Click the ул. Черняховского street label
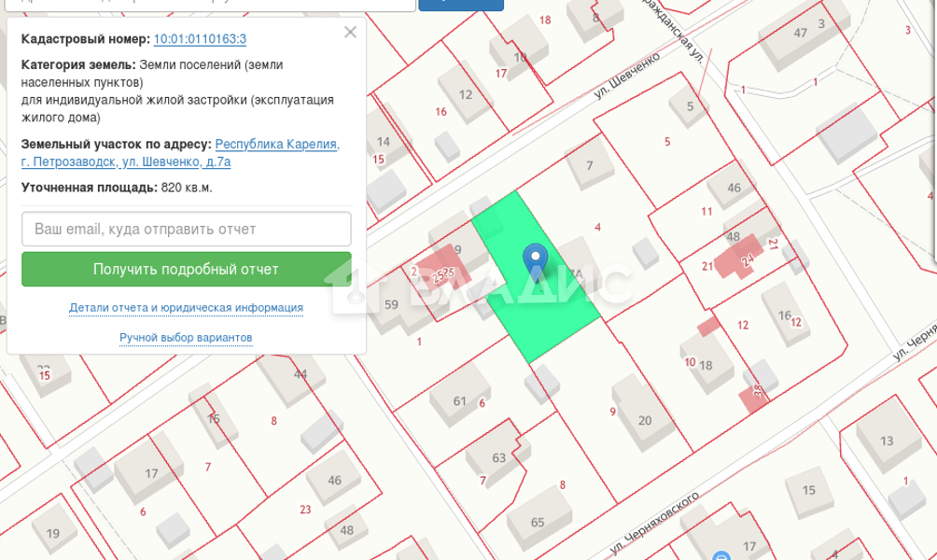Viewport: 937px width, 560px height. click(x=654, y=522)
